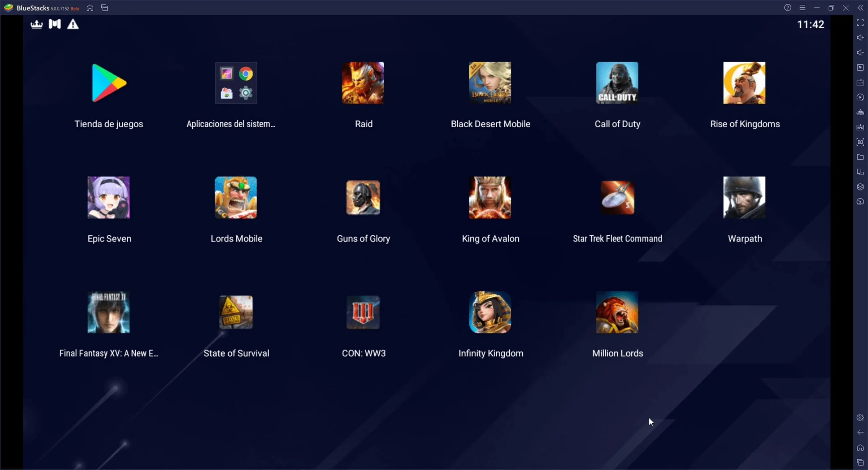The height and width of the screenshot is (470, 868).
Task: Open the multi-instance manager layers icon
Action: 860,187
